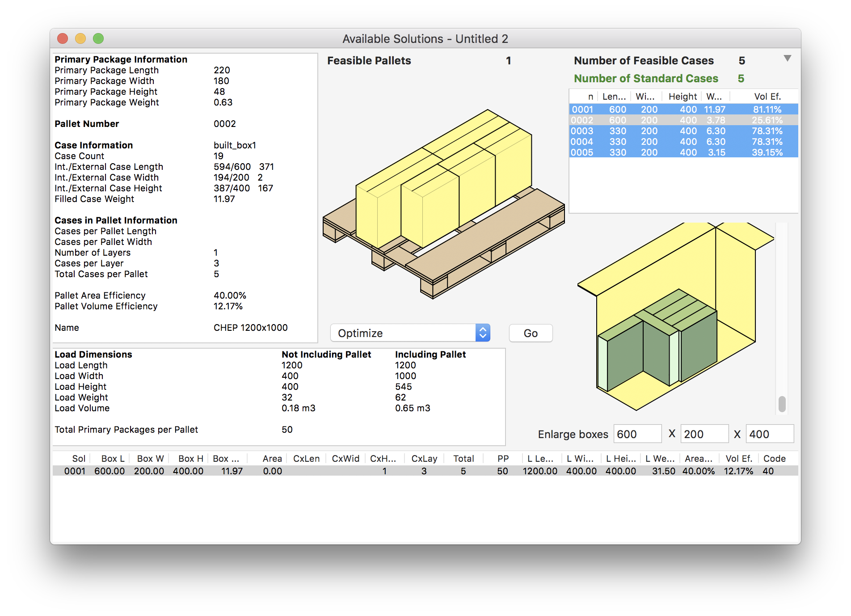Sort solutions by CxLen column header

coord(306,459)
